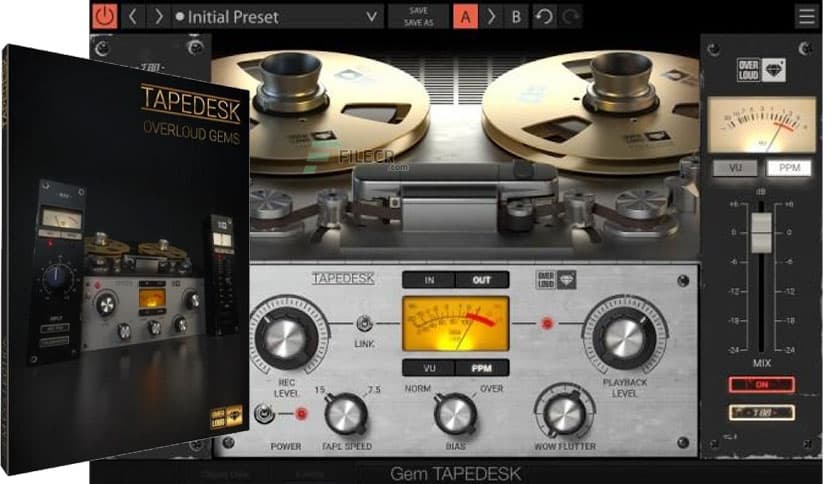Click the Gem TAPEDESK footer title
Image resolution: width=836 pixels, height=484 pixels.
coord(455,473)
